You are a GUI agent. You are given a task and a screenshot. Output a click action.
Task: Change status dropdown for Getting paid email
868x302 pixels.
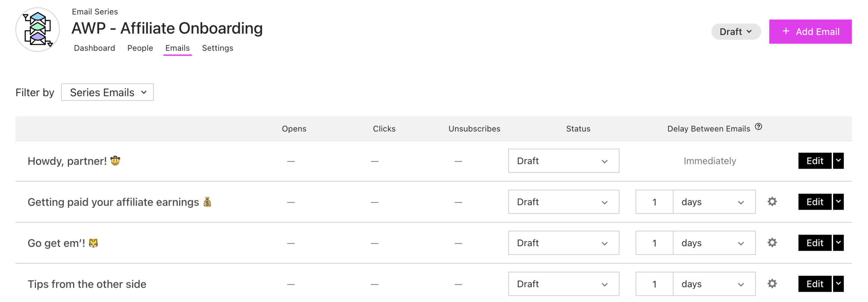(563, 202)
